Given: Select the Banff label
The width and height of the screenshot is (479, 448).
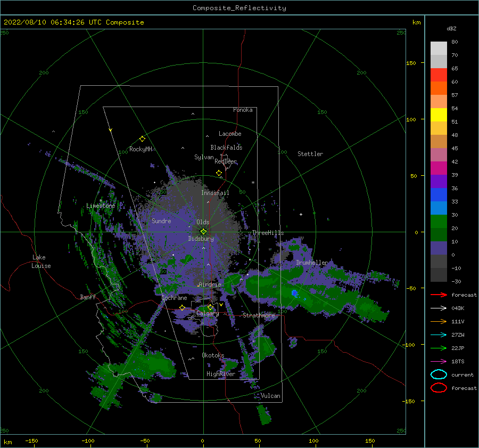Looking at the screenshot, I should [88, 297].
